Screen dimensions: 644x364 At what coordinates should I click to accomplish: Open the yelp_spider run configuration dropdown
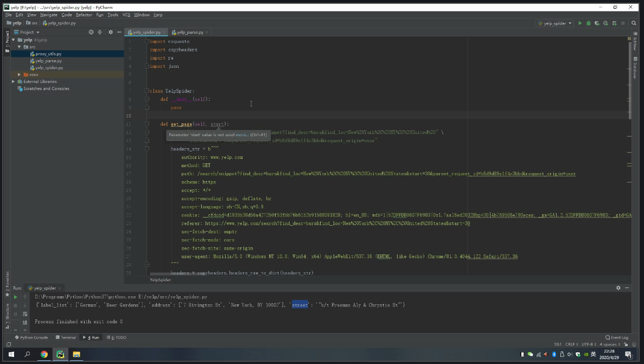pyautogui.click(x=554, y=23)
